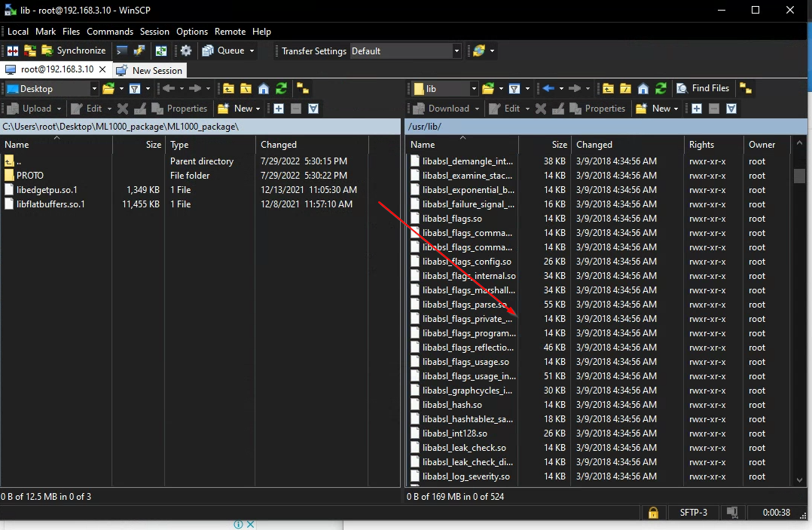Select libabsl_flags.so in remote panel
Screen dimensions: 812x530
tap(452, 219)
